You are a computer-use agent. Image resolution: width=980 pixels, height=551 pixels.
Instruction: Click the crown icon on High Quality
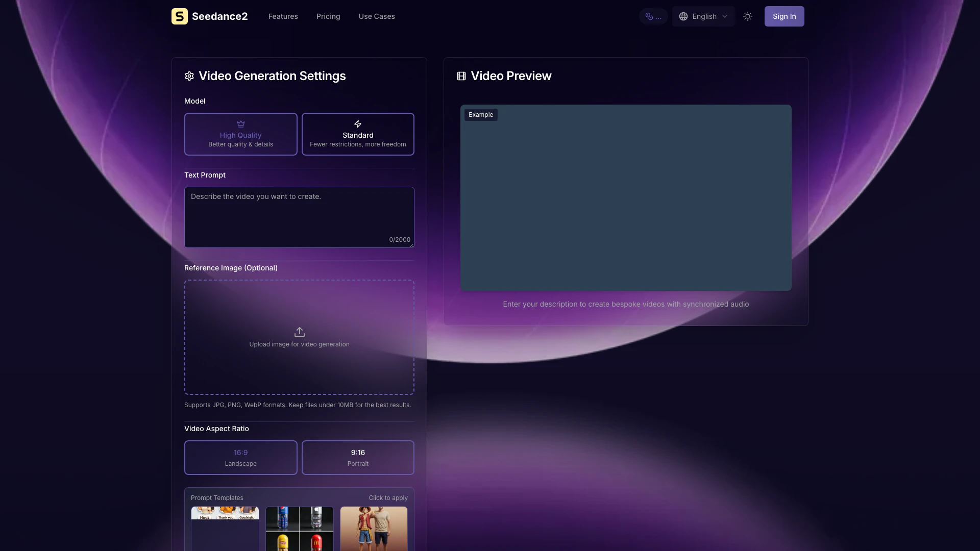coord(241,124)
